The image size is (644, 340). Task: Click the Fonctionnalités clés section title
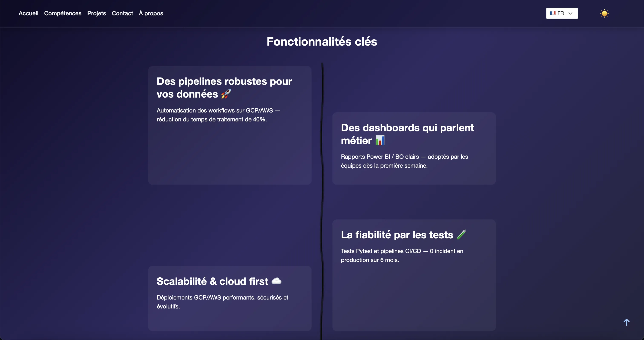pyautogui.click(x=322, y=42)
